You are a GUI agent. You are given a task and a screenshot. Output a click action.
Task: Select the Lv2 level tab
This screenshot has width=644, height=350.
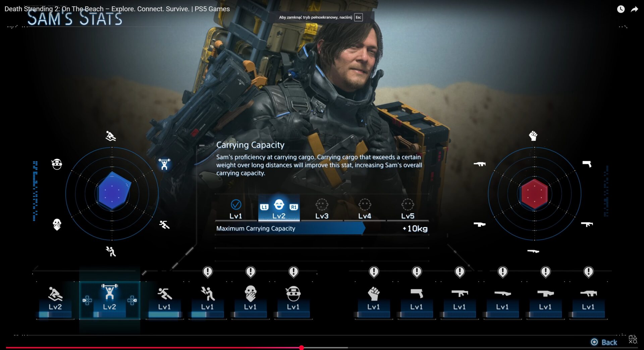279,210
